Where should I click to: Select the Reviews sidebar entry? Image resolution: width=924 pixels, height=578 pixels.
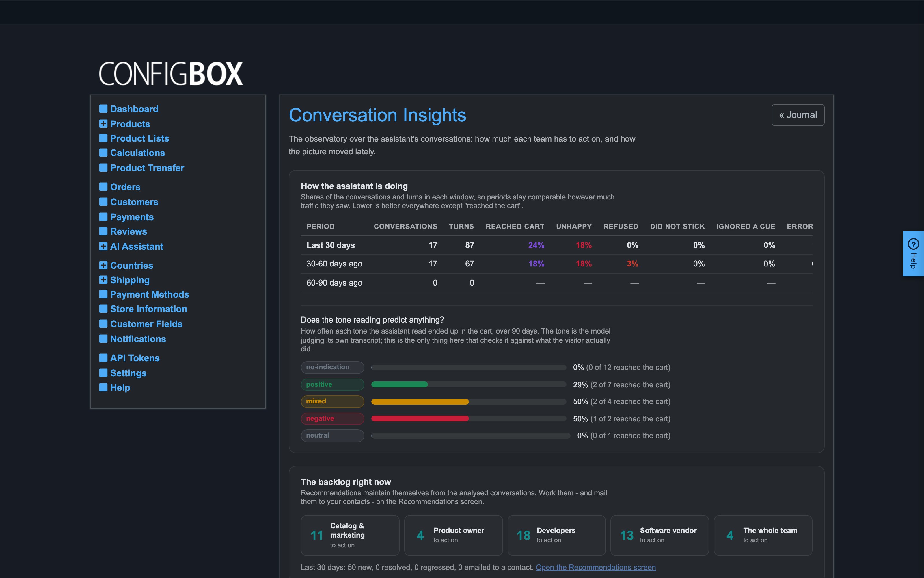point(128,232)
